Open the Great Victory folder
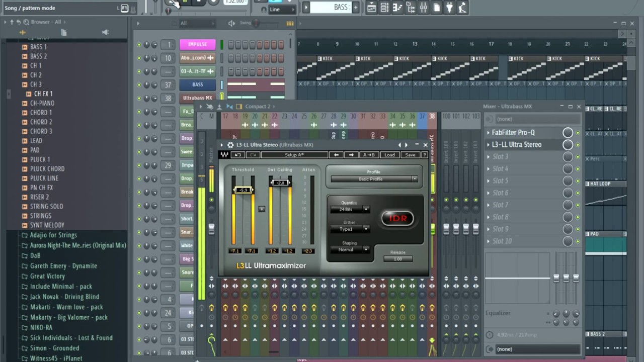 [x=47, y=276]
